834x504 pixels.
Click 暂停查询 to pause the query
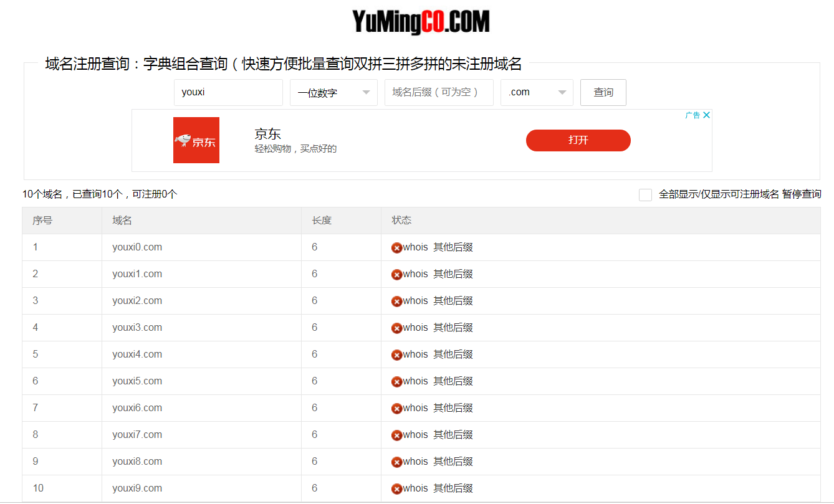[x=802, y=194]
